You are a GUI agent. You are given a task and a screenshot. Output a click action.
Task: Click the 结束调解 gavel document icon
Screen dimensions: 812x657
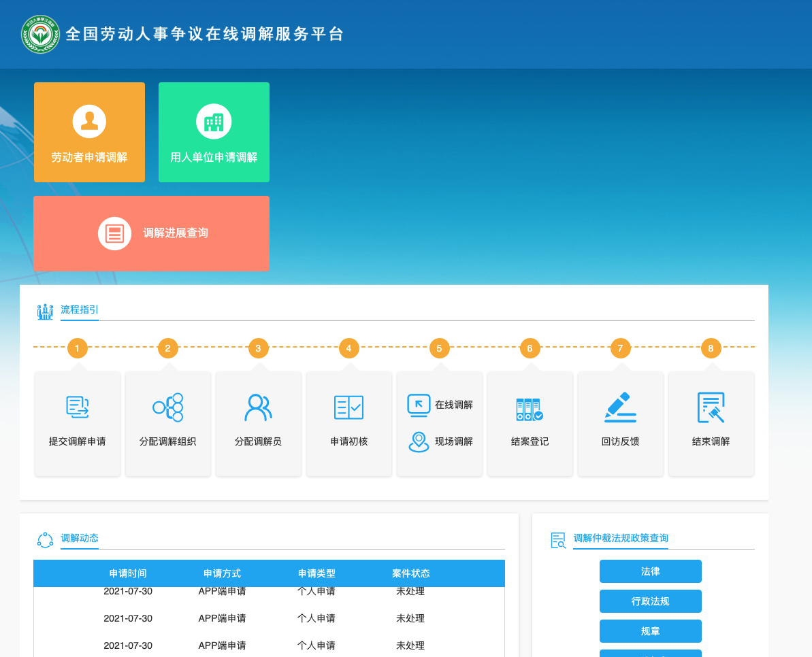pos(711,407)
